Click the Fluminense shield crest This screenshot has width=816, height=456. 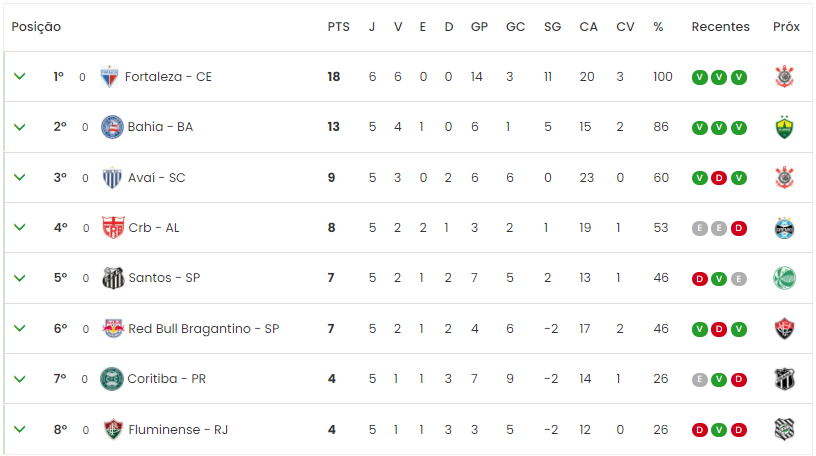pyautogui.click(x=113, y=429)
